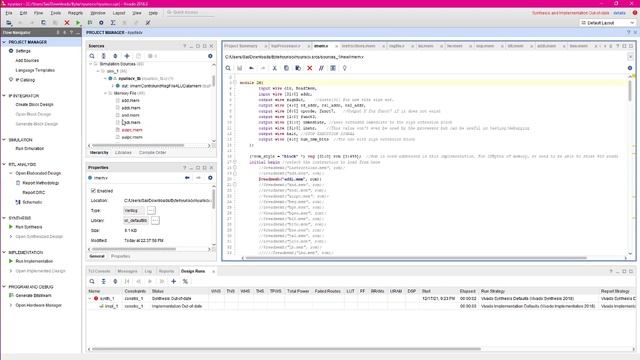Click Run Synthesis in Flow Navigator

(x=29, y=227)
